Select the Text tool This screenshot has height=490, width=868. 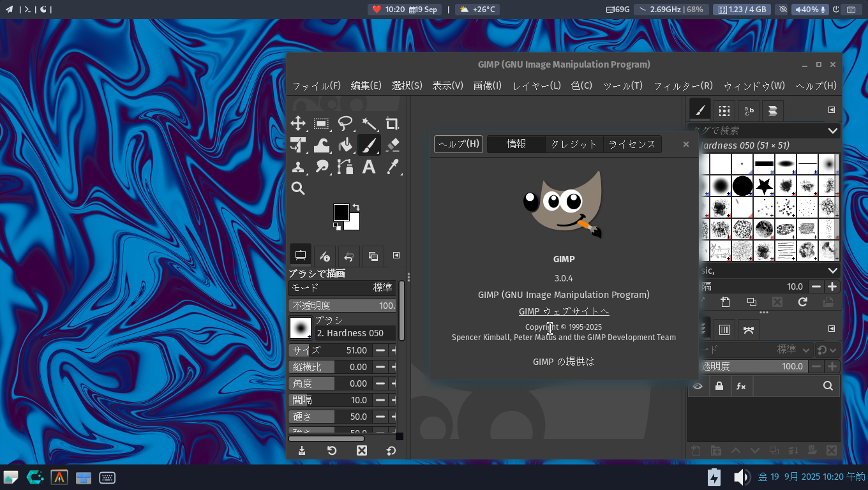369,167
